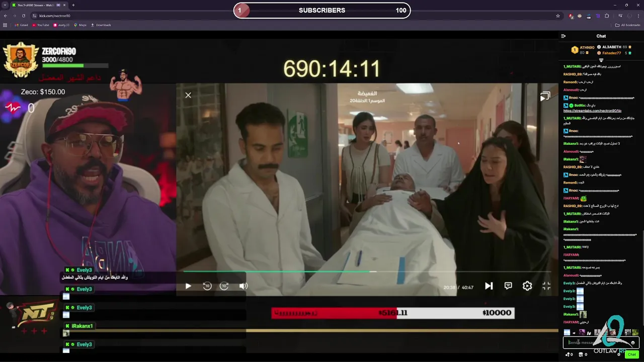This screenshot has height=362, width=644.
Task: Click the first quick emote thumbnail
Action: pyautogui.click(x=567, y=332)
